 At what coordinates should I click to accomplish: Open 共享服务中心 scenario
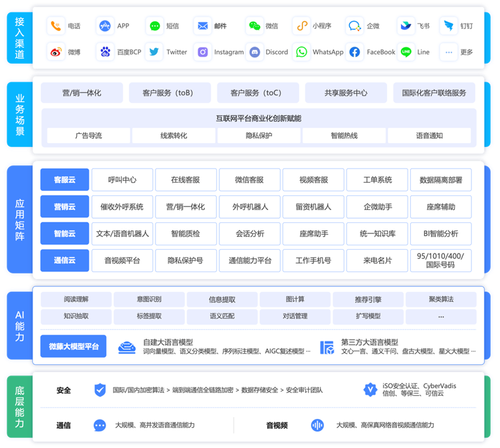pos(346,93)
